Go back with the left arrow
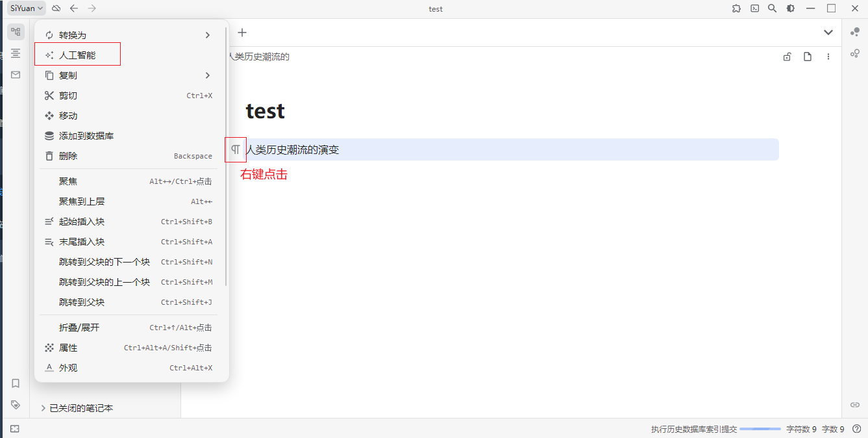This screenshot has height=438, width=868. 74,8
